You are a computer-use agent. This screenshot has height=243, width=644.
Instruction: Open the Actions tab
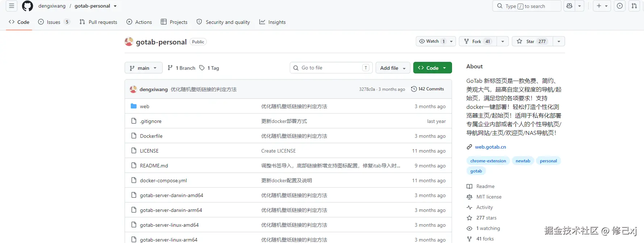[x=139, y=22]
